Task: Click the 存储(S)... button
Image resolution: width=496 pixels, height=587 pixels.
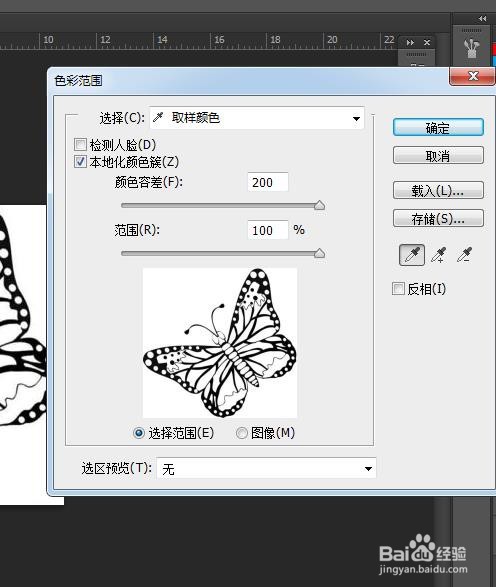Action: tap(438, 218)
